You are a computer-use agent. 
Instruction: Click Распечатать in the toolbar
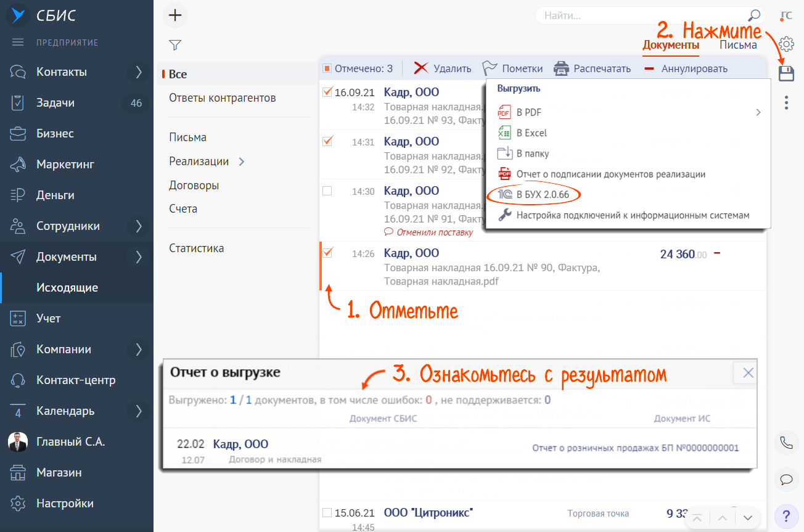point(592,68)
